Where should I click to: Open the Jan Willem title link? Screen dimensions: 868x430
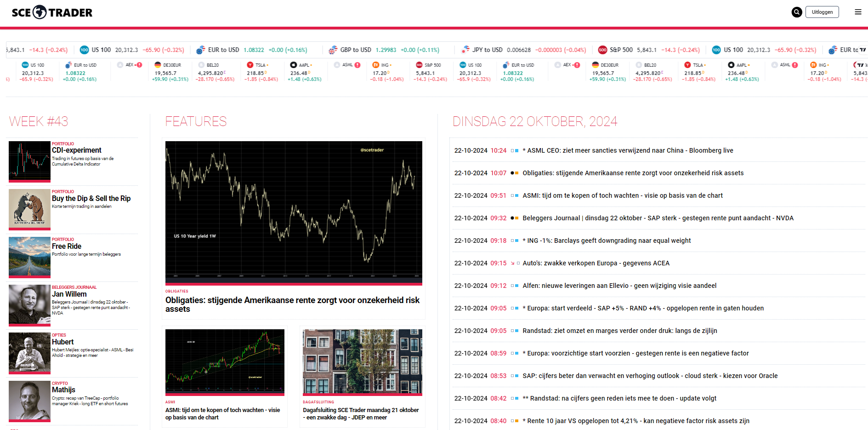coord(69,294)
